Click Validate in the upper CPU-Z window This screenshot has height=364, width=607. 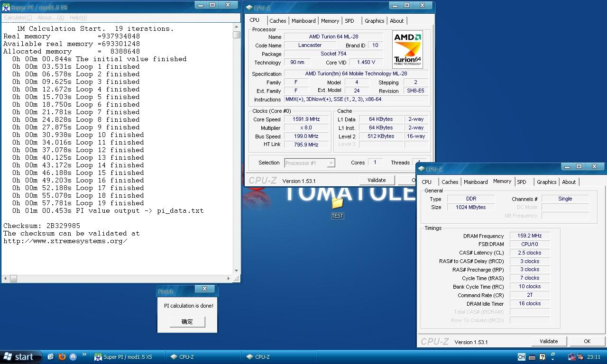(x=377, y=180)
